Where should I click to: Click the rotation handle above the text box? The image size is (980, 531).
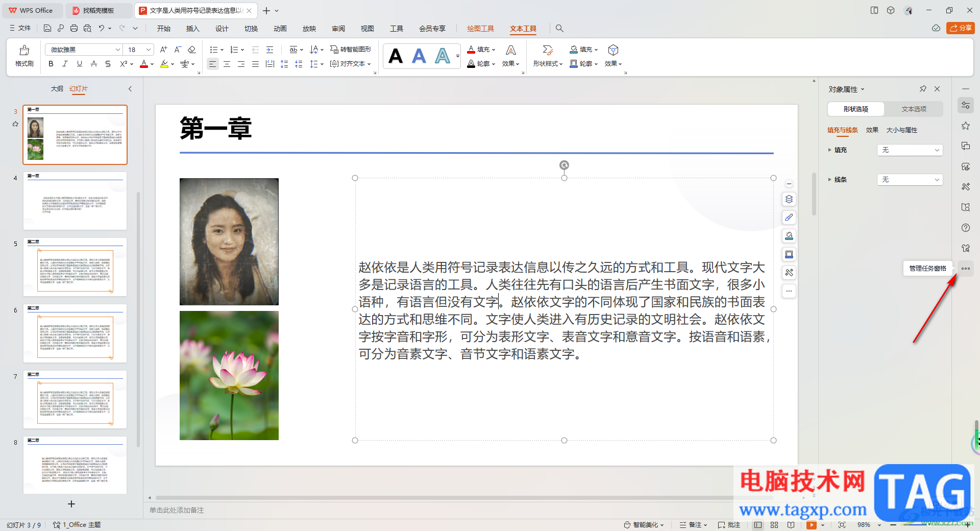[564, 165]
